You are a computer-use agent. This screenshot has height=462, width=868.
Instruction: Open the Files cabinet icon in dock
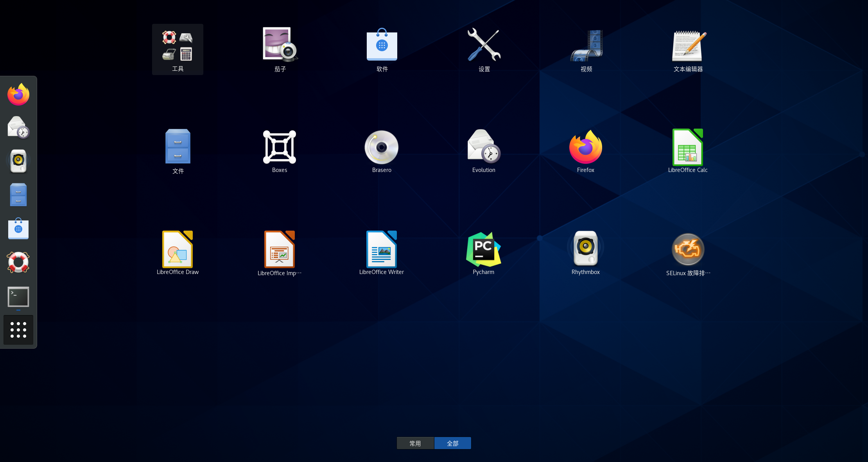[18, 195]
